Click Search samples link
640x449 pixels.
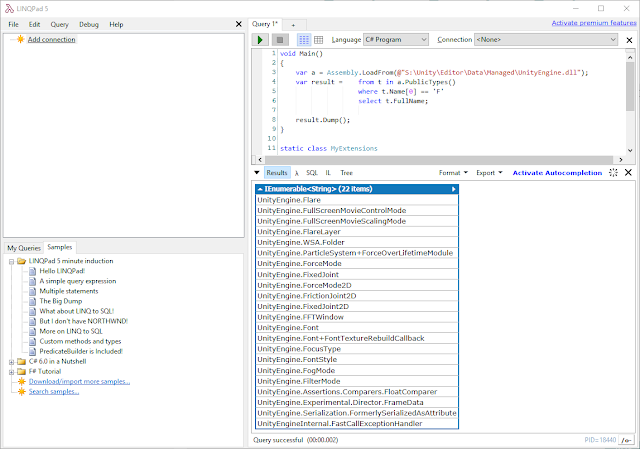(x=53, y=391)
